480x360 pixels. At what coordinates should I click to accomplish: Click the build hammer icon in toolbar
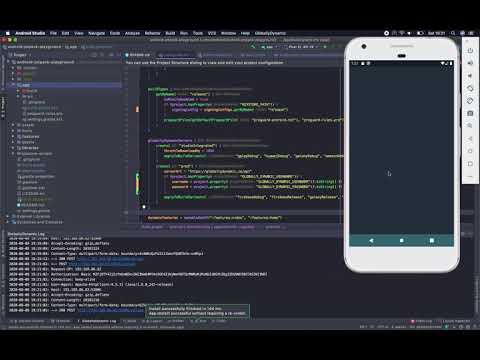[253, 47]
